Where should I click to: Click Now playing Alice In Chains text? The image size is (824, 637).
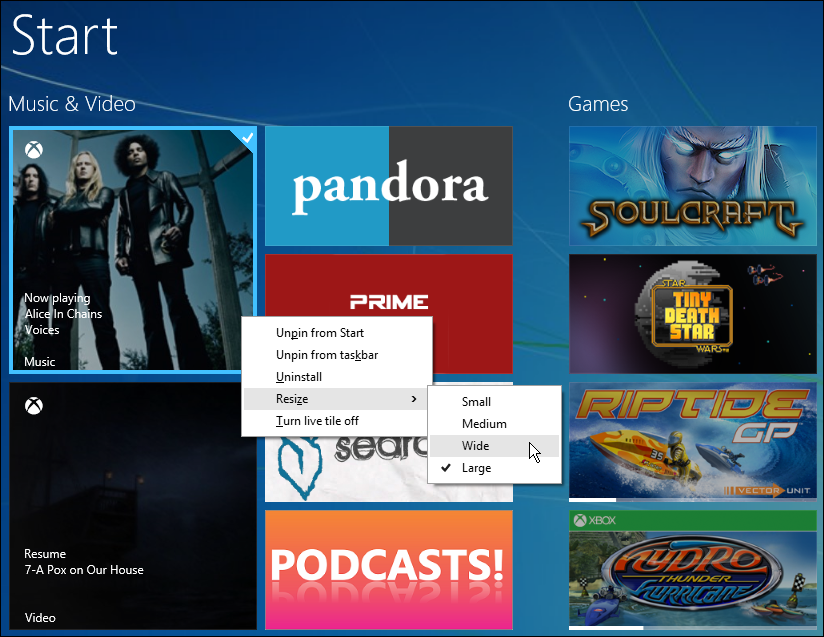point(63,314)
